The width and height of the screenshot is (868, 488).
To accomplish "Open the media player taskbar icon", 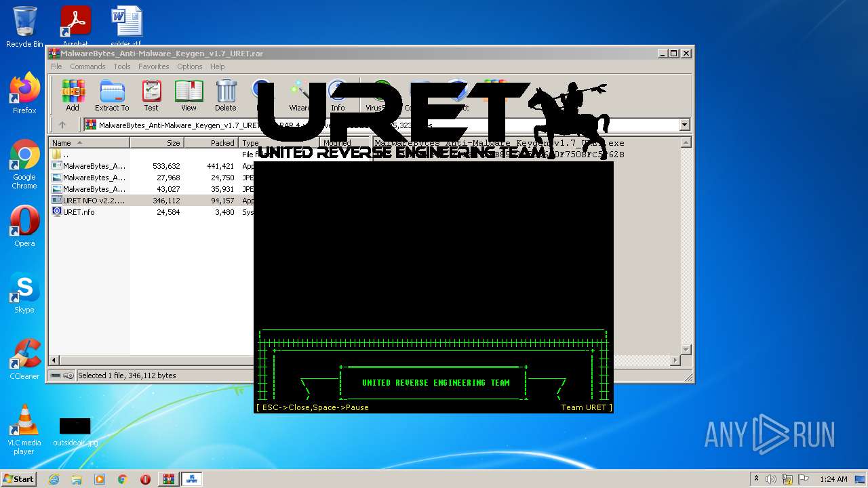I will pyautogui.click(x=100, y=479).
